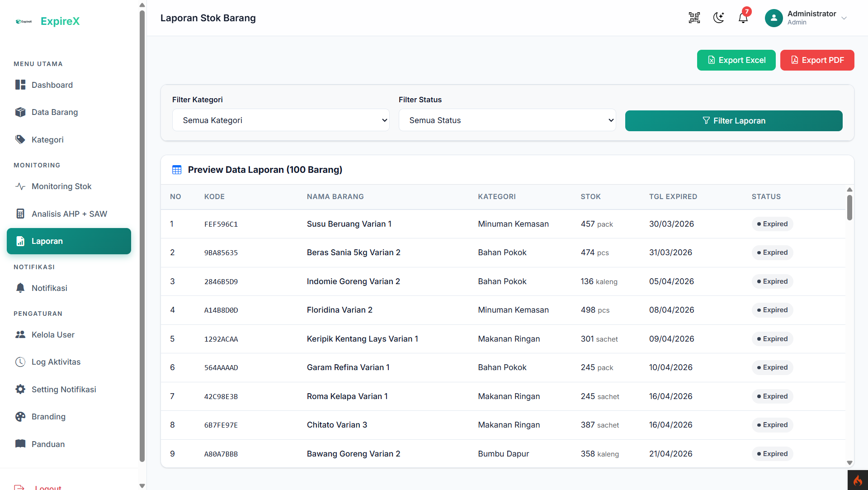Viewport: 868px width, 490px height.
Task: Open the notifications bell in the header
Action: [743, 18]
